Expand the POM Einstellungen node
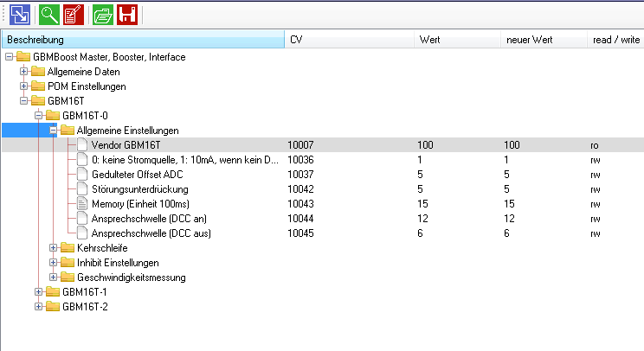The width and height of the screenshot is (644, 351). pos(24,86)
